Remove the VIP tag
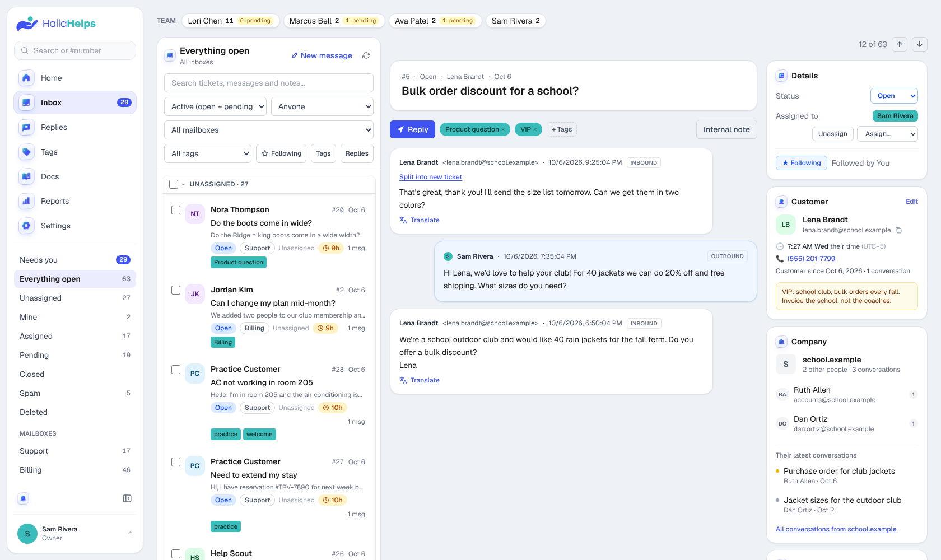The height and width of the screenshot is (560, 941). coord(535,130)
